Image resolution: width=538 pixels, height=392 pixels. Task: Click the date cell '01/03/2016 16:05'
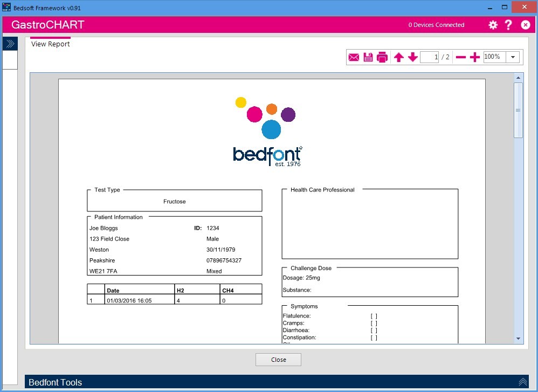pos(129,301)
